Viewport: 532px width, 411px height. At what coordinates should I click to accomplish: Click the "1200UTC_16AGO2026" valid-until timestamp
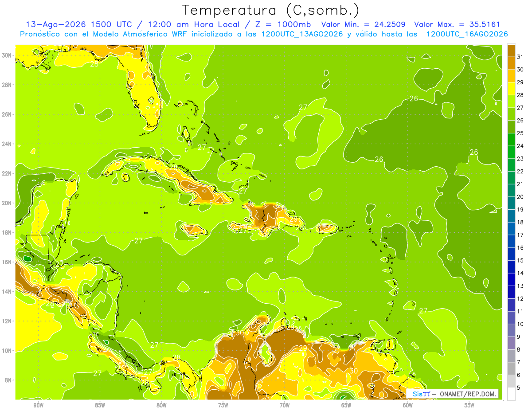point(467,34)
